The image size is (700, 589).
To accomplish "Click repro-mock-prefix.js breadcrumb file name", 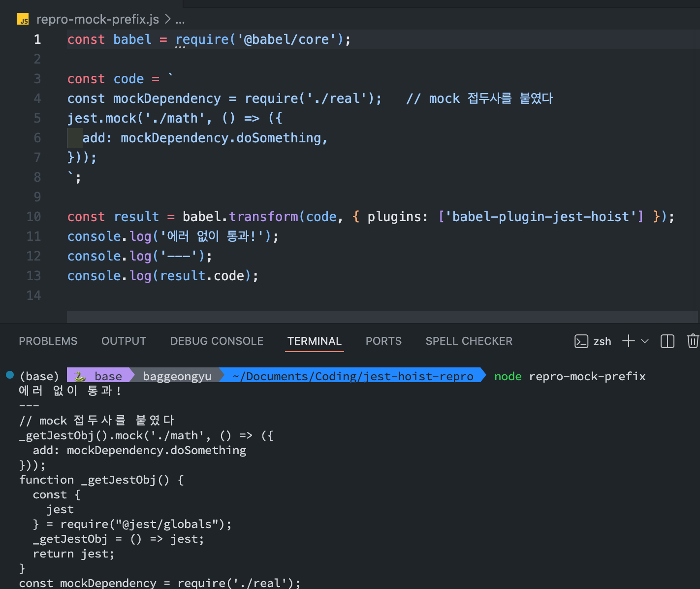I will tap(97, 19).
